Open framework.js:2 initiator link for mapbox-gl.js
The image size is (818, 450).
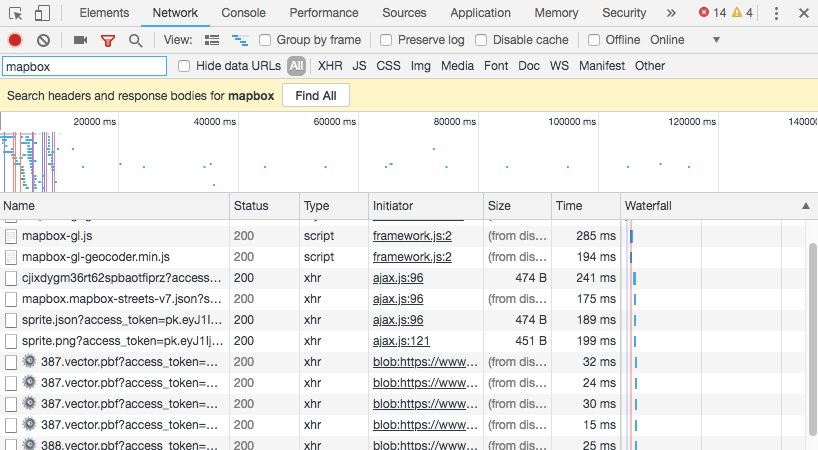[412, 236]
